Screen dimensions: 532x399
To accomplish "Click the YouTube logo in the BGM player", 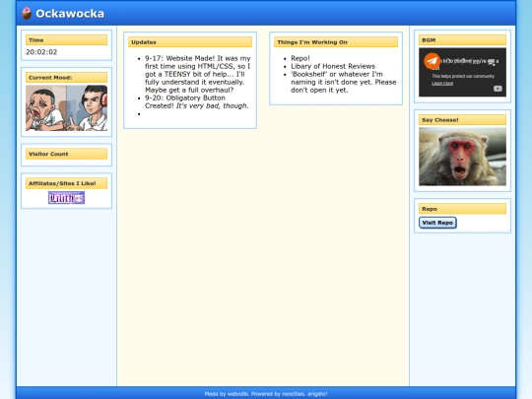I will pos(498,89).
